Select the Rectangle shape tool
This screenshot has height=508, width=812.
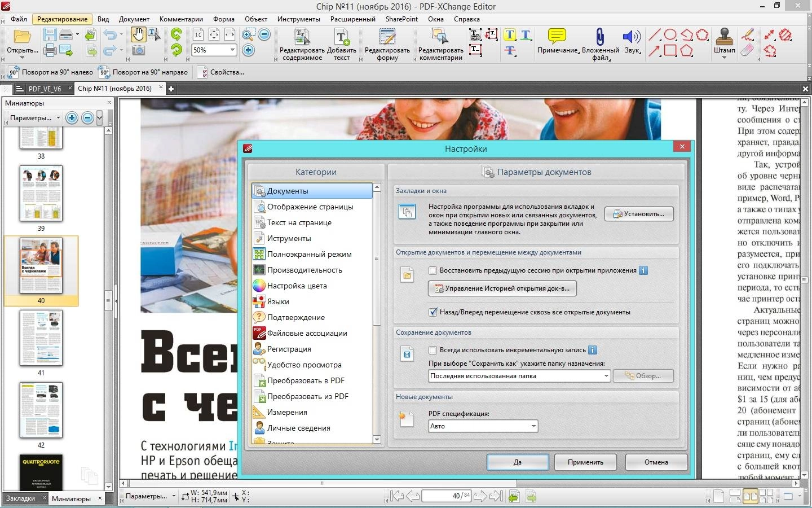click(670, 50)
